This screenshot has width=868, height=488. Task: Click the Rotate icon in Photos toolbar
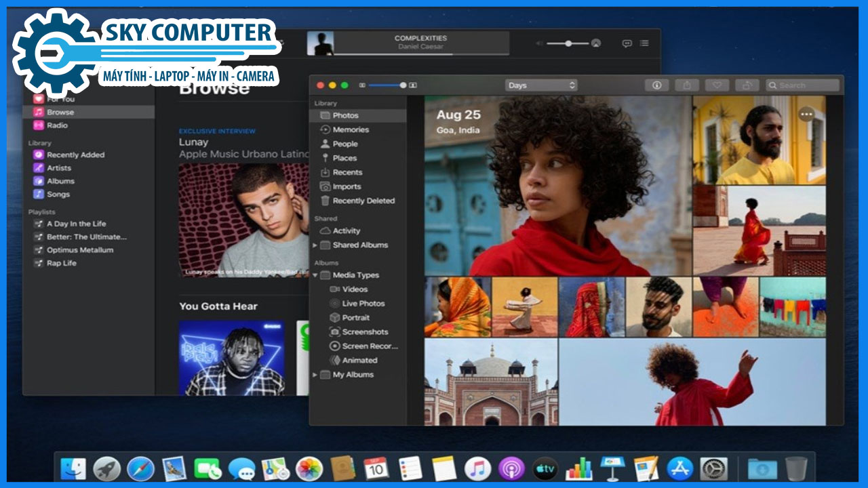pyautogui.click(x=747, y=85)
